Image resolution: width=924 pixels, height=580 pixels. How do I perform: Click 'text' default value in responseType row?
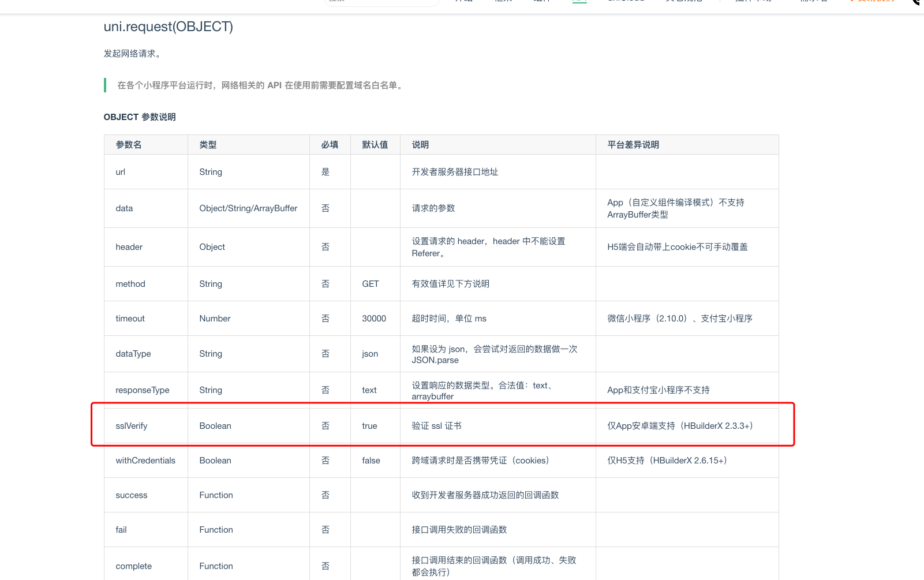pos(369,390)
